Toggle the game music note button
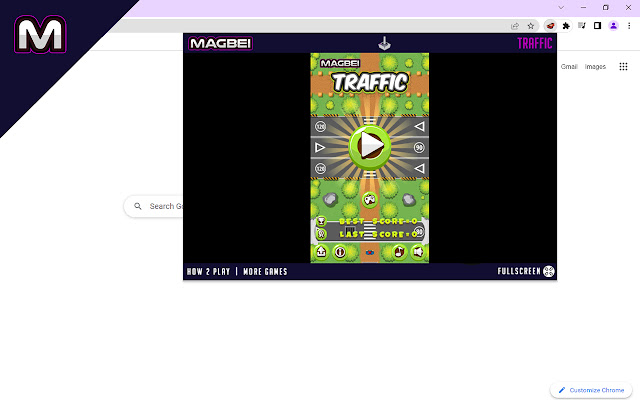Screen dimensions: 640x400 pos(399,252)
